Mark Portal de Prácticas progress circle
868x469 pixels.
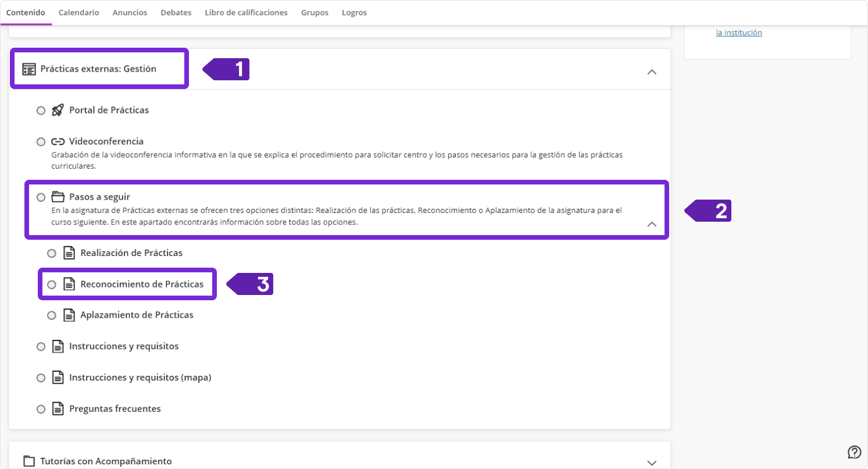[x=41, y=111]
